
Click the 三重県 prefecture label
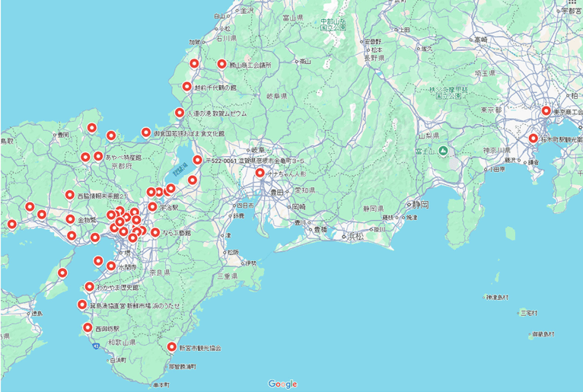227,276
